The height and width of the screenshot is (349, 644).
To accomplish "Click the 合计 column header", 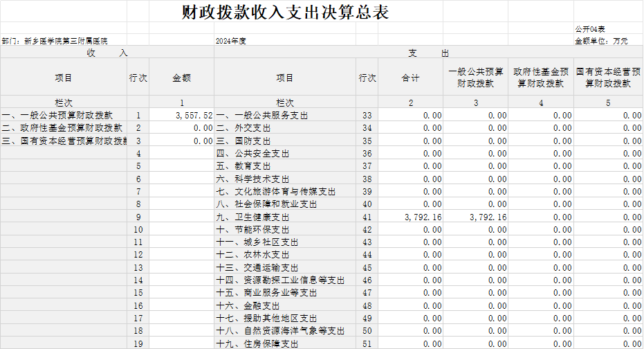I will 410,78.
